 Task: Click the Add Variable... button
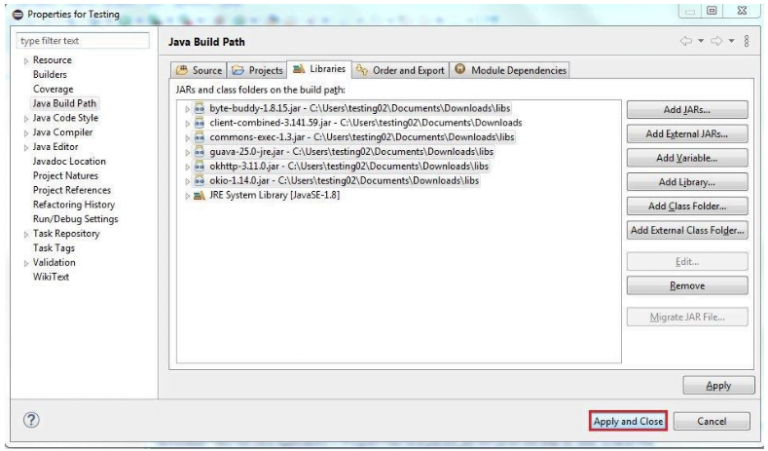[687, 158]
